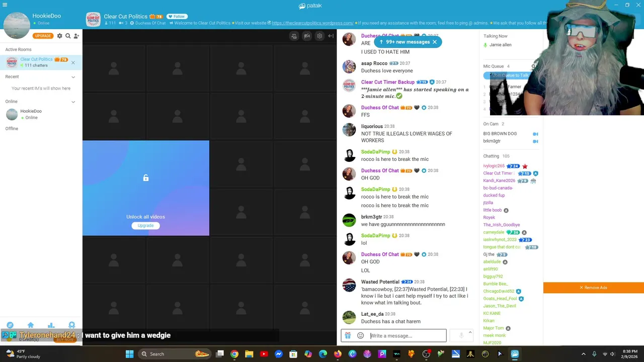This screenshot has height=362, width=644.
Task: Toggle BIG BROWN DOG's webcam icon
Action: [x=535, y=134]
